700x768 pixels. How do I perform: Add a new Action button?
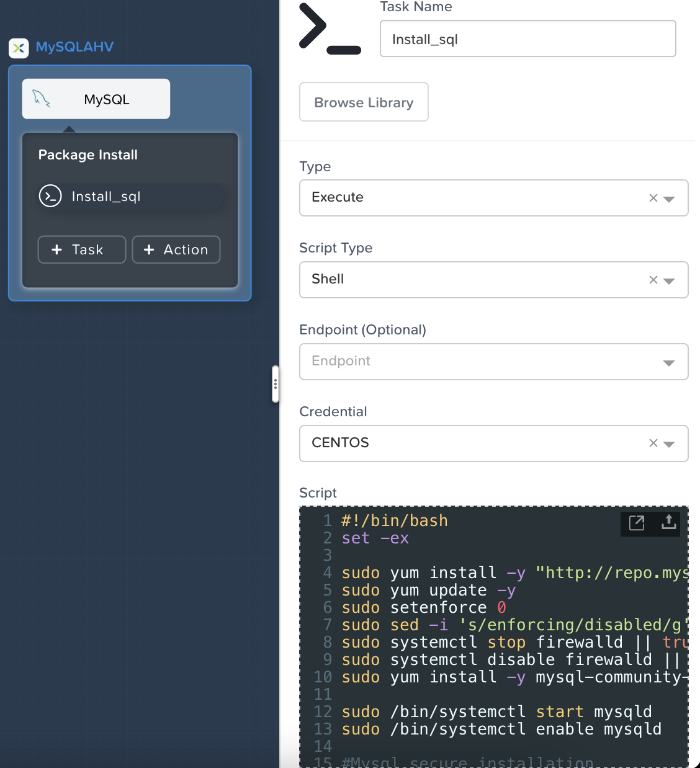pos(176,249)
